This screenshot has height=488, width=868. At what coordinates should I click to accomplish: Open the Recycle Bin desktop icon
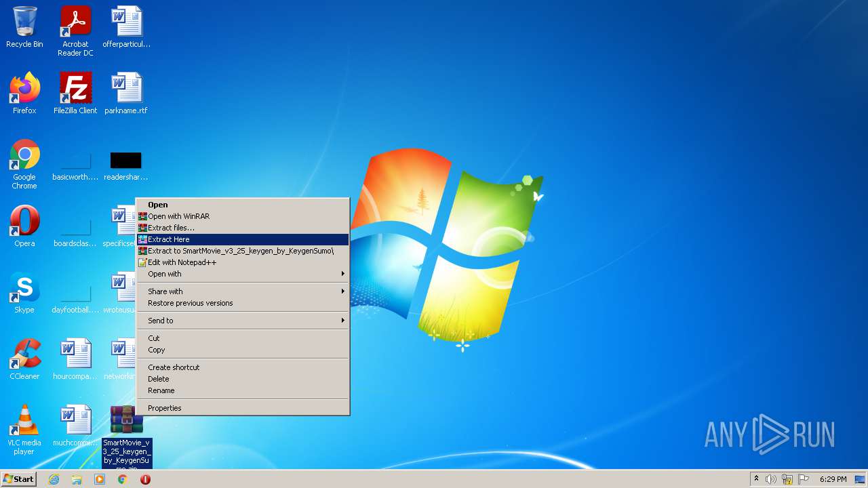tap(24, 27)
